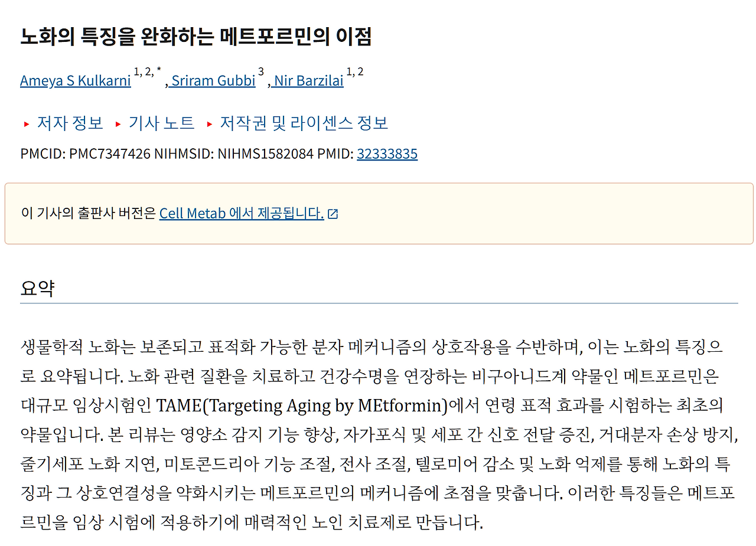Open the 저작권 및 라이센스 정보 section

(303, 123)
